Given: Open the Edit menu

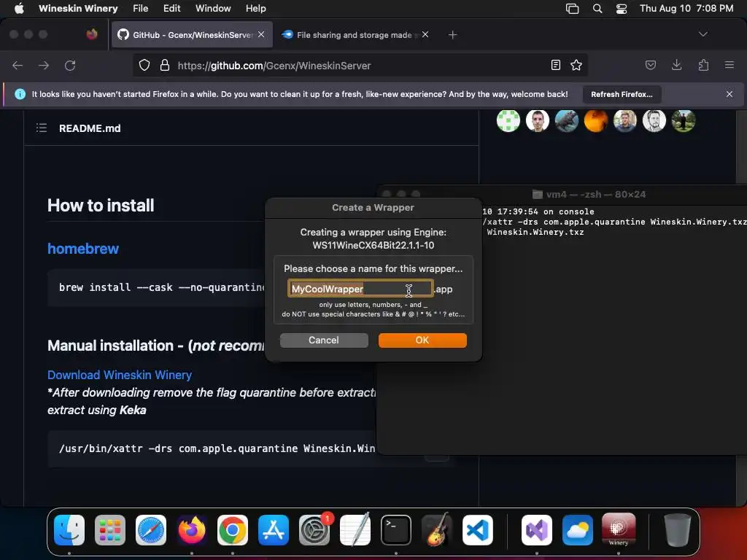Looking at the screenshot, I should 171,8.
